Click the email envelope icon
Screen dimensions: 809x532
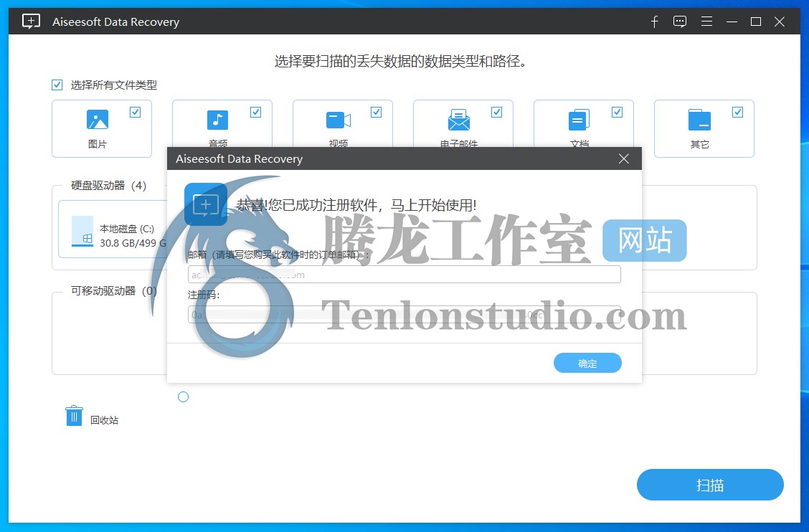click(459, 120)
